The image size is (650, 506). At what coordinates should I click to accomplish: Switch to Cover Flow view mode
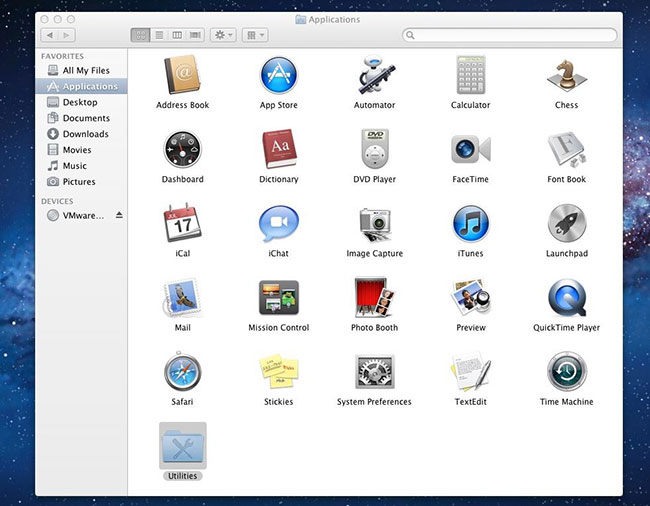(195, 35)
